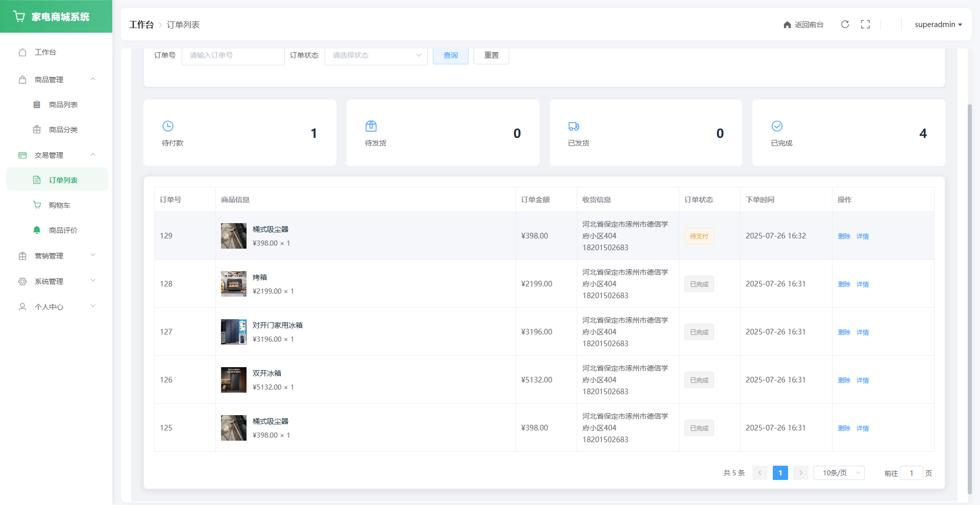Click the 待发货 package icon
The image size is (980, 505).
(371, 126)
